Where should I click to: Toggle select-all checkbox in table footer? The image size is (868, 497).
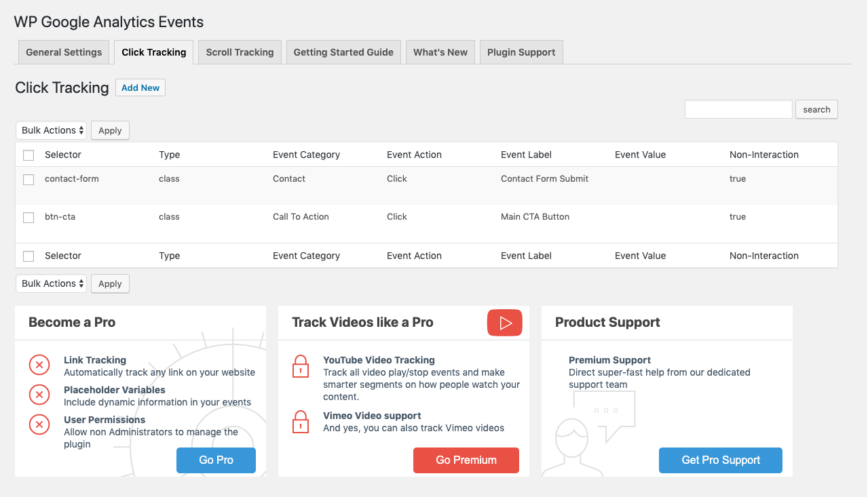[29, 256]
